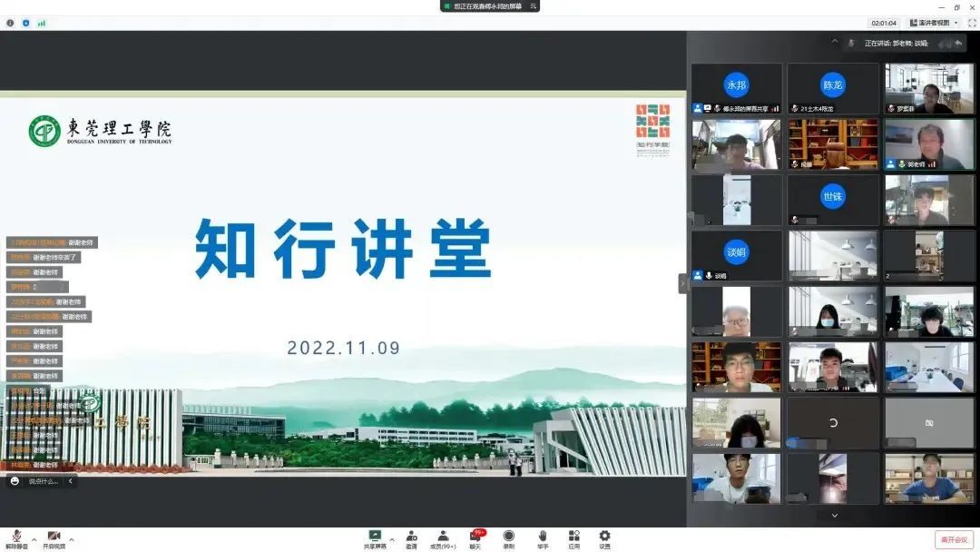Viewport: 980px width, 552px height.
Task: Collapse the participant video panel handle
Action: 683,283
